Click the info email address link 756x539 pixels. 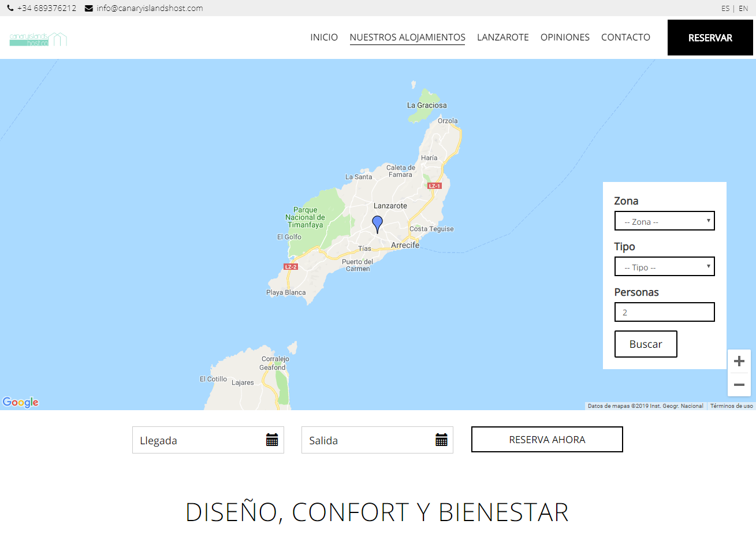150,8
